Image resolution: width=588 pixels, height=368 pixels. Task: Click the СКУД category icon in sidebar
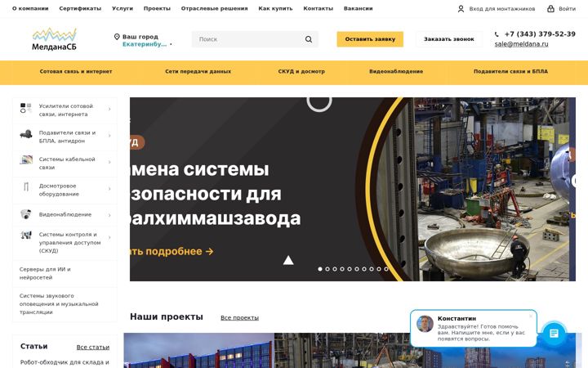coord(26,235)
